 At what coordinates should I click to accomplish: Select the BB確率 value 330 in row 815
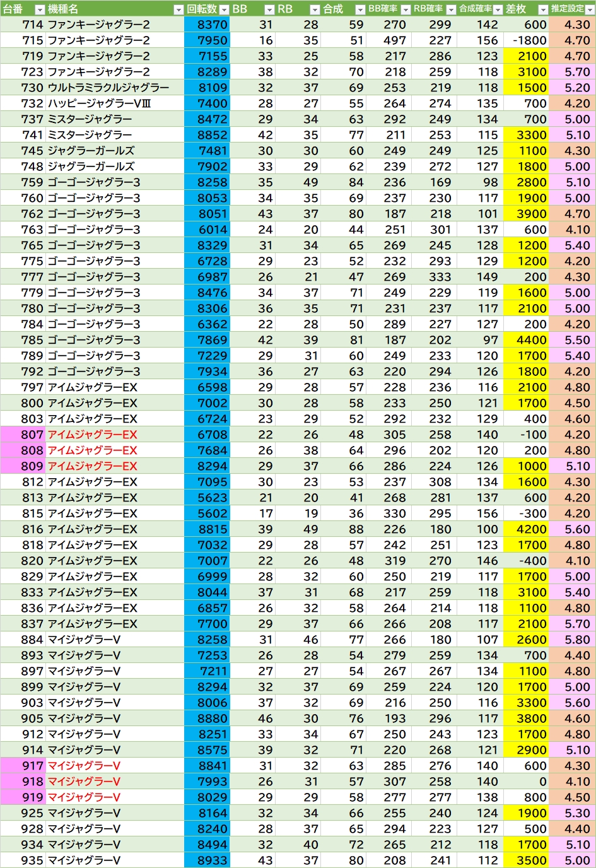pyautogui.click(x=389, y=513)
